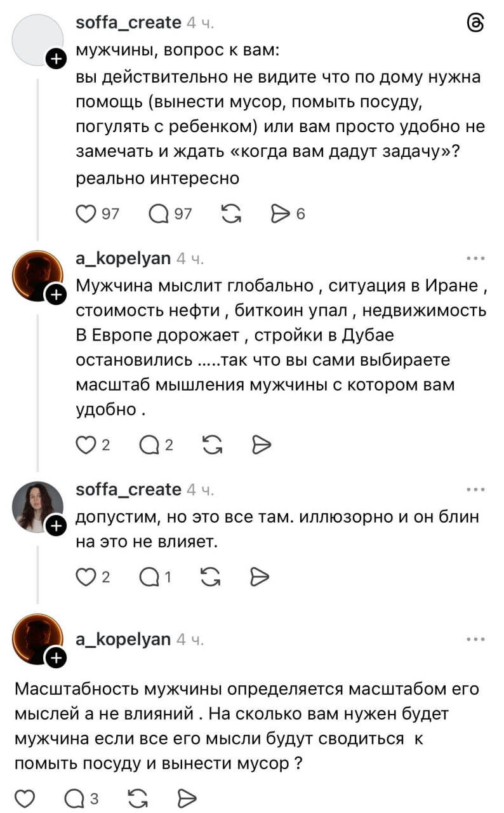The height and width of the screenshot is (813, 504).
Task: Open more options for first a_kopelyan reply
Action: pos(475,259)
